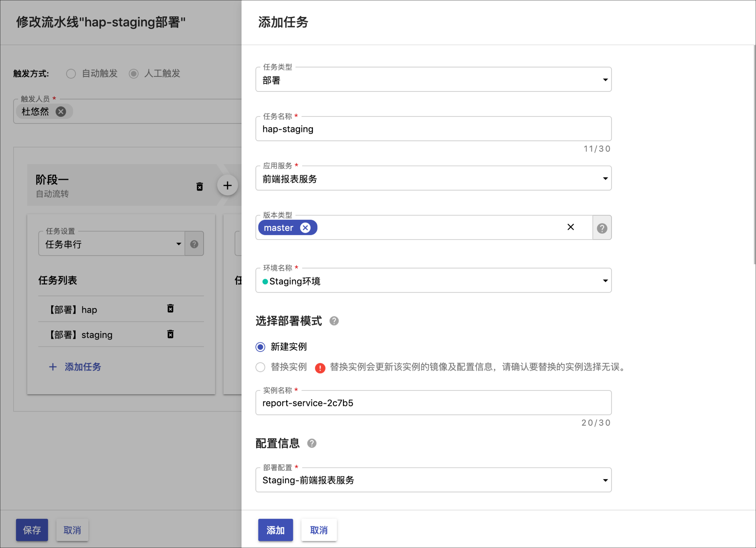Click the 保存 button
This screenshot has height=548, width=756.
tap(32, 530)
